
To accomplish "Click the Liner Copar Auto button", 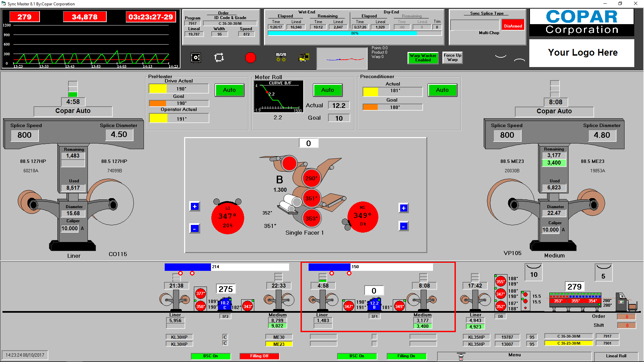I will pyautogui.click(x=73, y=111).
